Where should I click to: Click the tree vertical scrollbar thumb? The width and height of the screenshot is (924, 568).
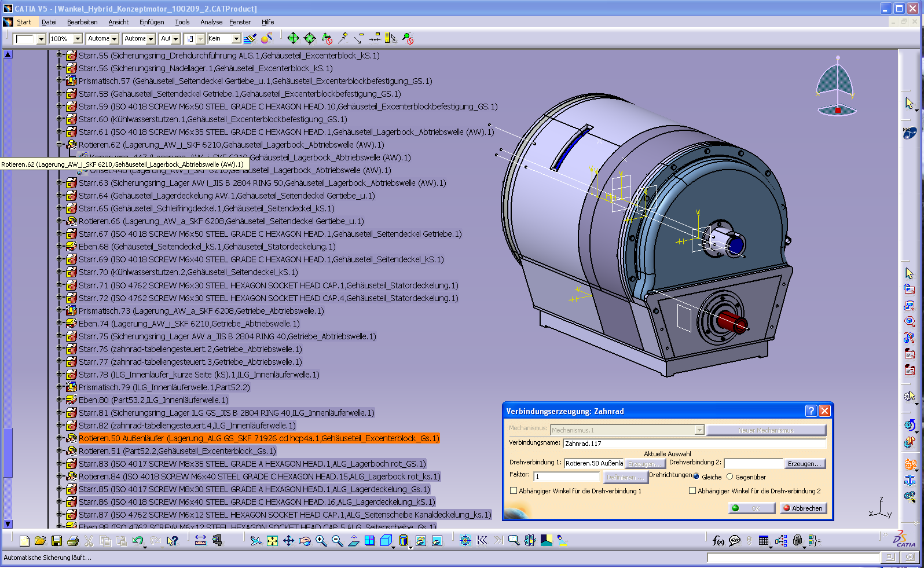pos(8,452)
